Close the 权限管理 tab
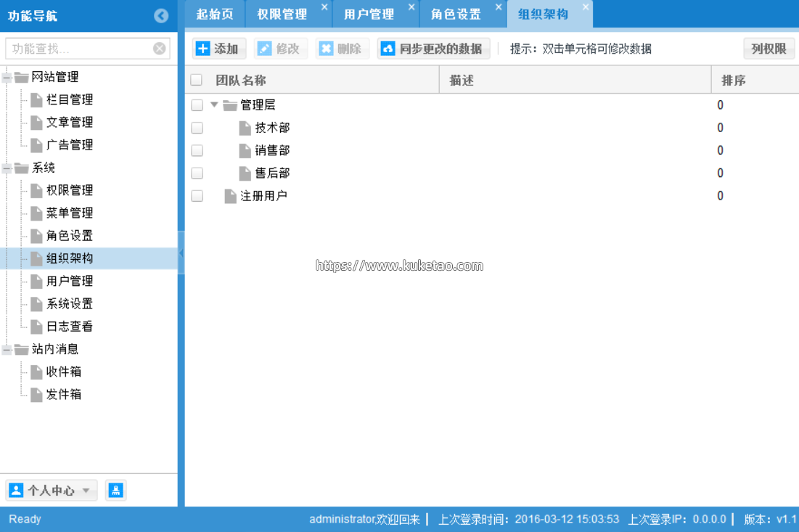Screen dimensions: 799x532 (324, 7)
